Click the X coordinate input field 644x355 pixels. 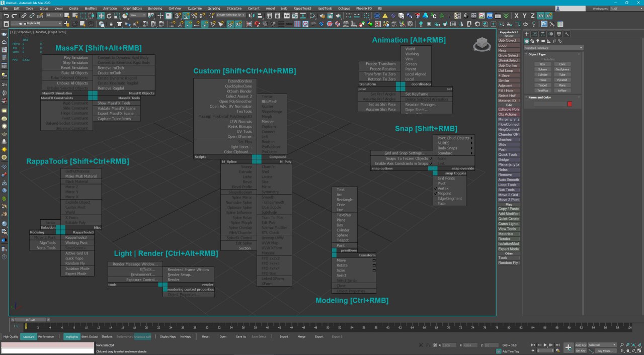(449, 345)
